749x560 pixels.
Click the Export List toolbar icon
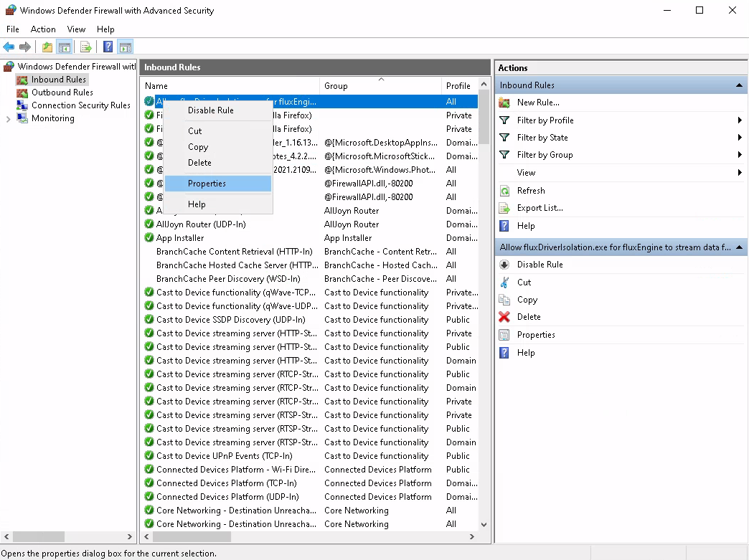click(x=86, y=47)
